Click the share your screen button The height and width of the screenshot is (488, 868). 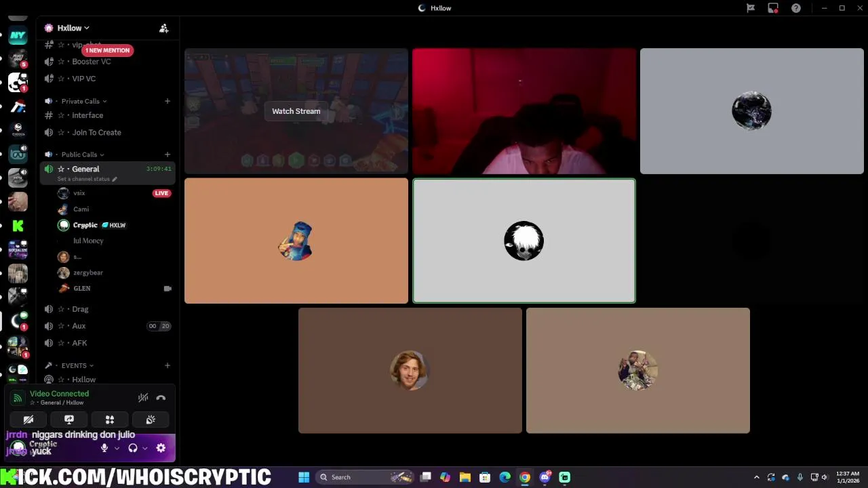pyautogui.click(x=69, y=420)
